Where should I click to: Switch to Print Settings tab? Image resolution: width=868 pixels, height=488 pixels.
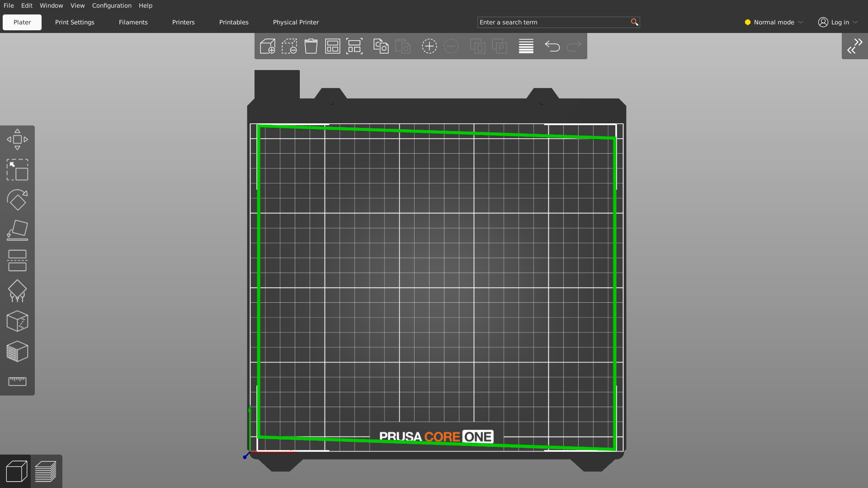[x=75, y=22]
